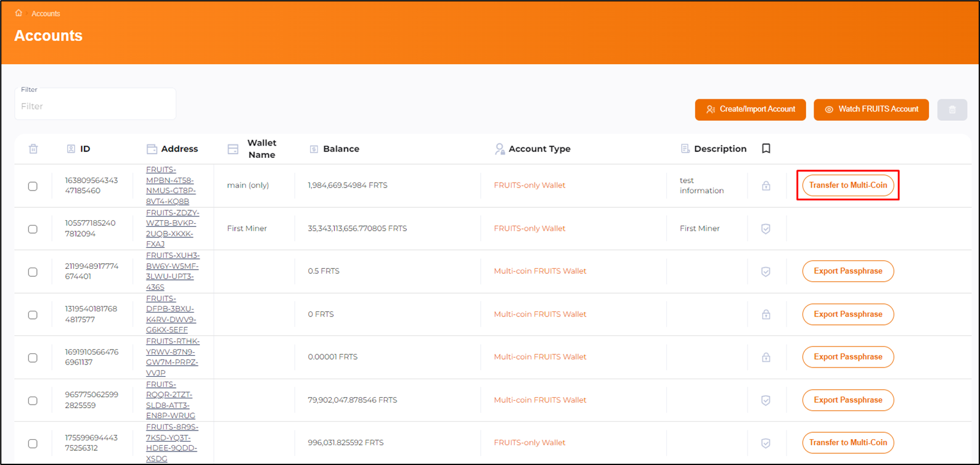
Task: Check the 79,902,047.878546 FRTS account row
Action: tap(33, 401)
